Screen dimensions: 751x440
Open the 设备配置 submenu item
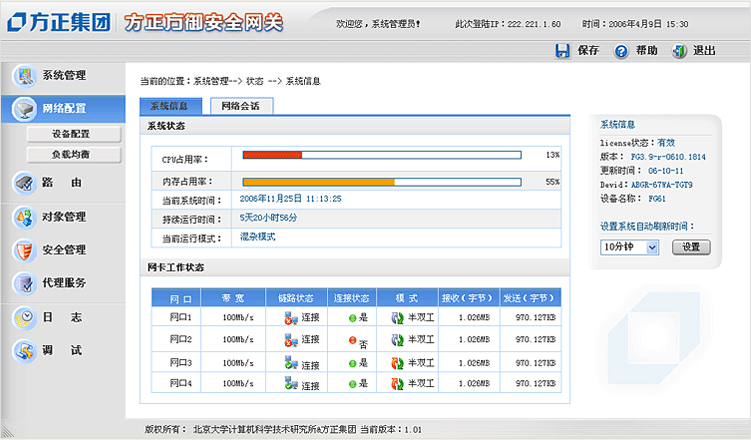pos(74,134)
